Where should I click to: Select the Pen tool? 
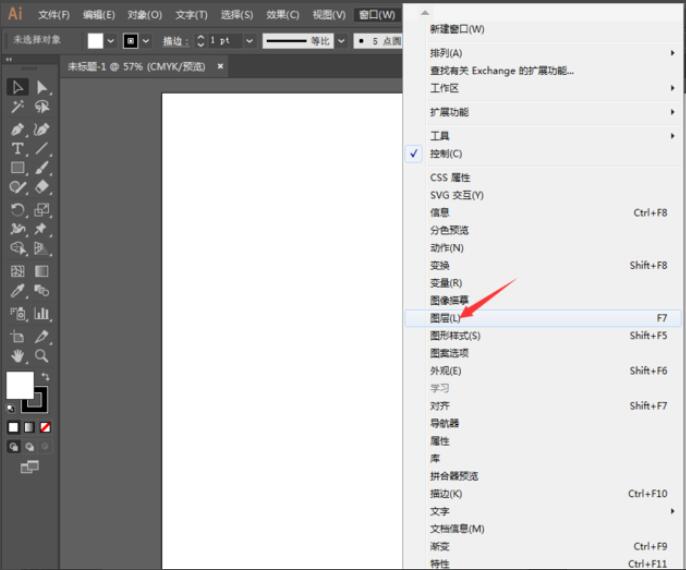(x=18, y=129)
